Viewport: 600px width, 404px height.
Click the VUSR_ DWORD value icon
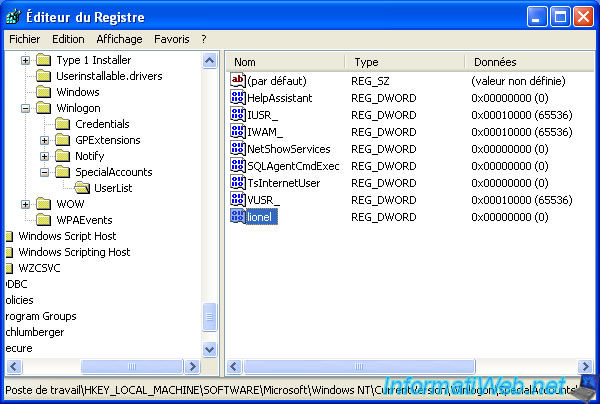coord(238,200)
